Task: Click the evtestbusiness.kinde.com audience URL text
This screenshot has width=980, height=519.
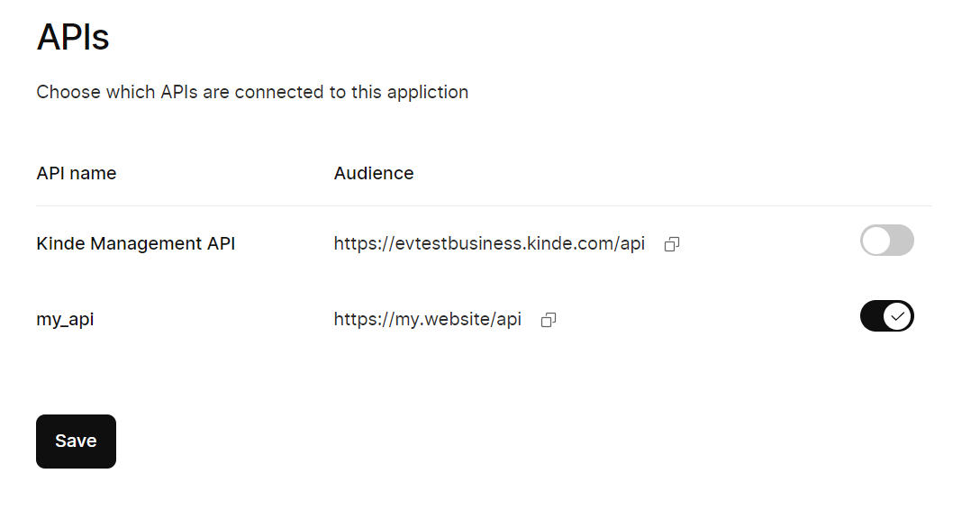Action: coord(489,243)
